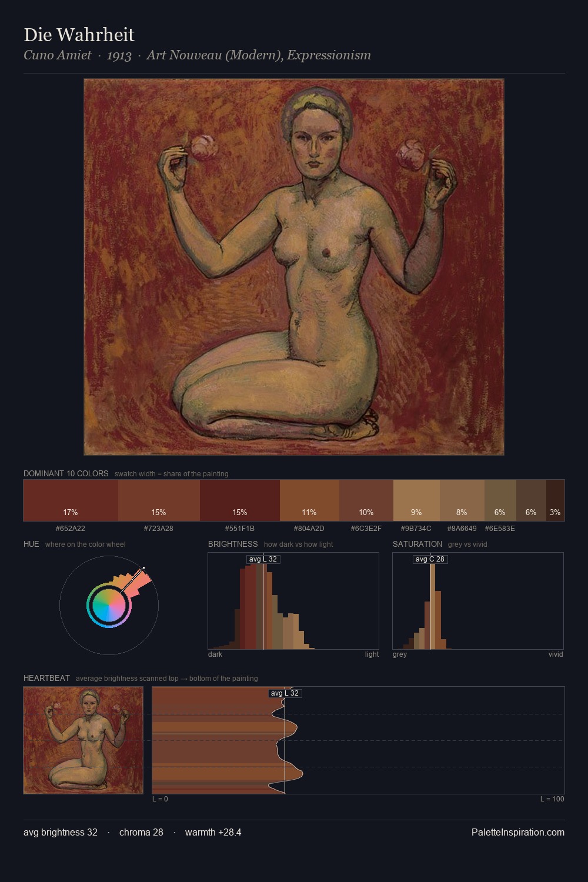Select the 10% swatch #6C3E2F

(x=366, y=500)
